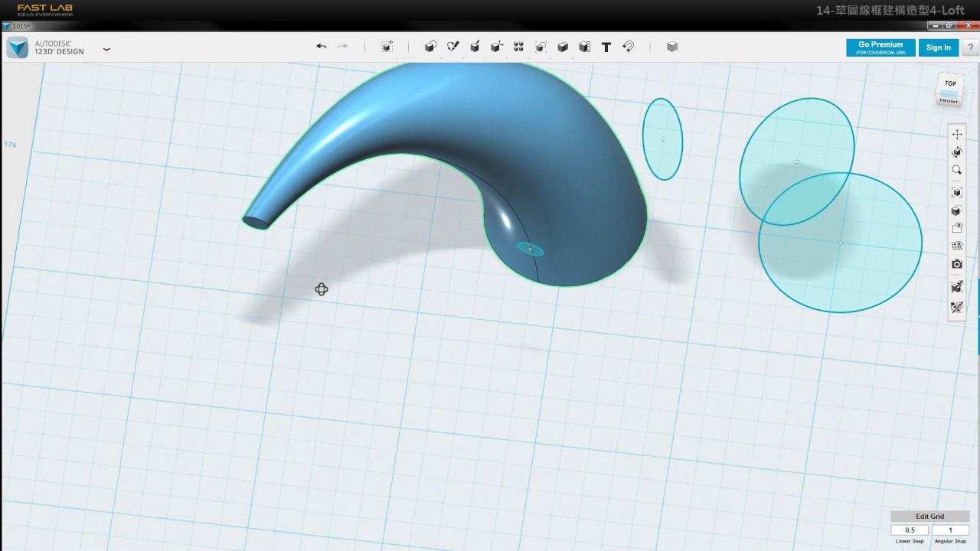Open the Angular Snap value dropdown

pos(950,530)
